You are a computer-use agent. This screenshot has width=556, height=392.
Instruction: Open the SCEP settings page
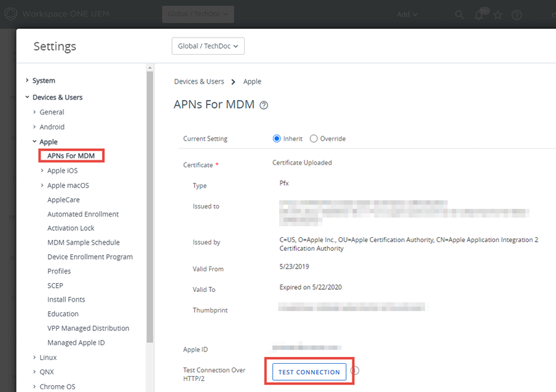click(x=56, y=285)
